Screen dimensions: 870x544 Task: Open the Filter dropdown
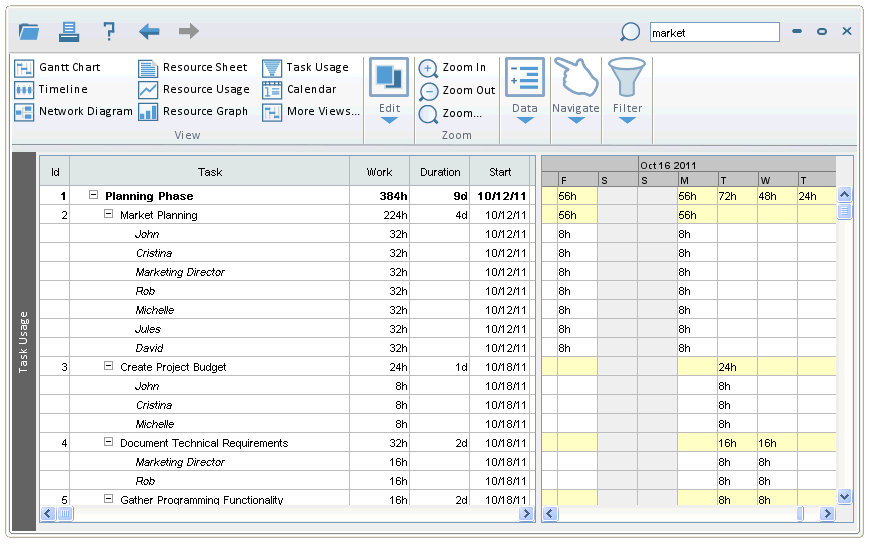point(627,119)
